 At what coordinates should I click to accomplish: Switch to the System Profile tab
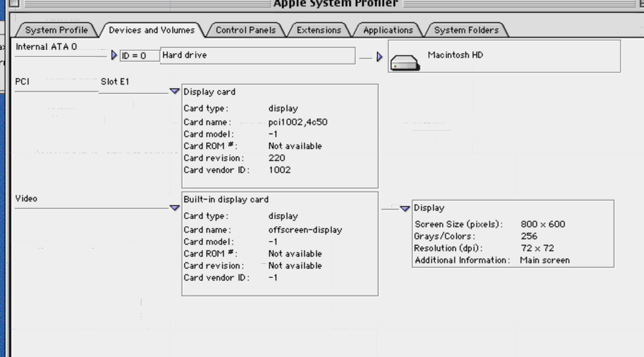click(x=56, y=30)
